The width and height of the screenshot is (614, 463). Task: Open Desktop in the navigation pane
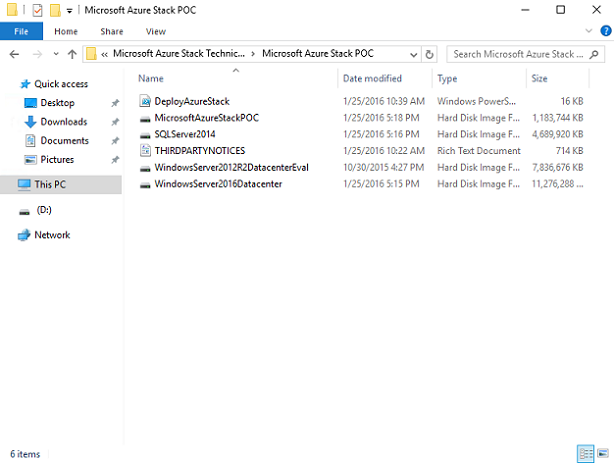click(x=57, y=103)
